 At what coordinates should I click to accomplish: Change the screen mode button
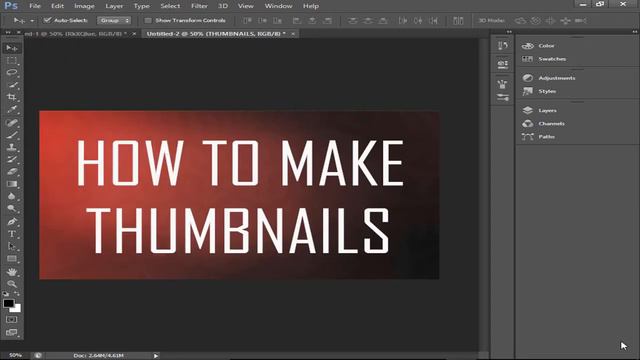[12, 332]
